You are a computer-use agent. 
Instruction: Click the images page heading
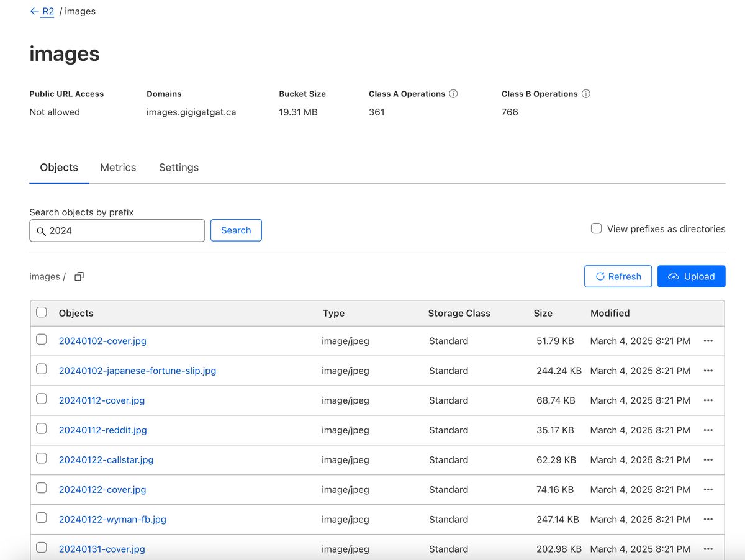[65, 54]
